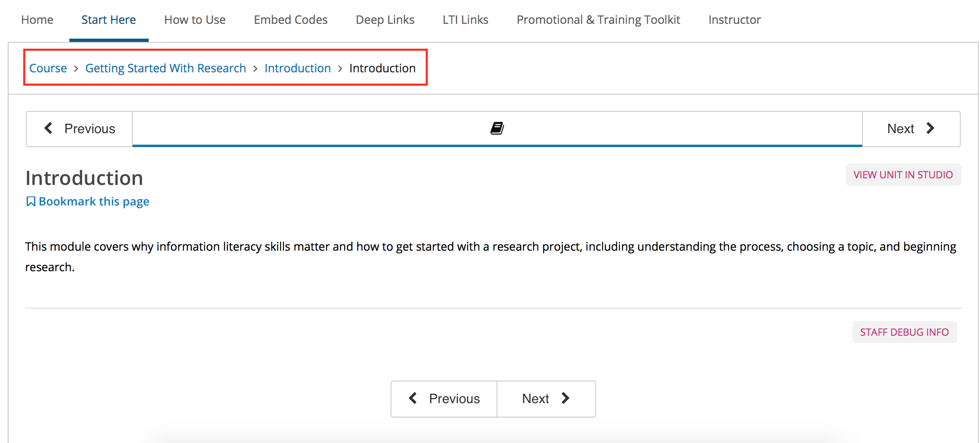
Task: Open the LTI Links tab
Action: (x=465, y=20)
